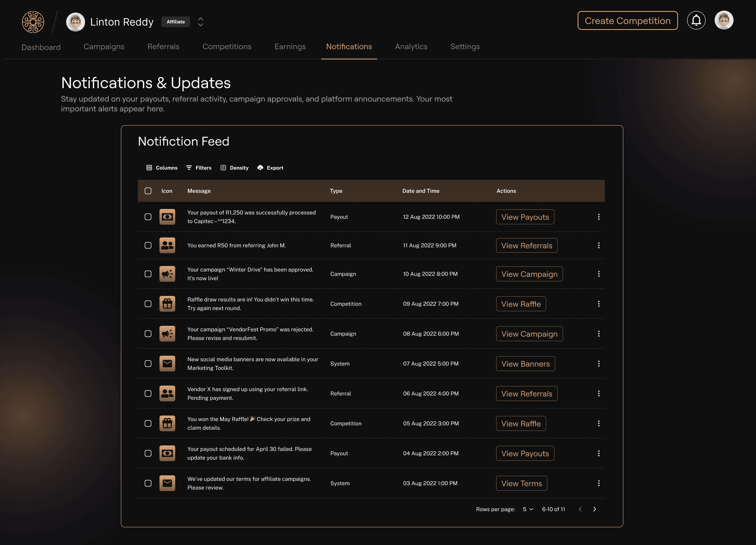Screen dimensions: 756x545
Task: Expand the account switcher next to Affiliate
Action: [x=200, y=22]
